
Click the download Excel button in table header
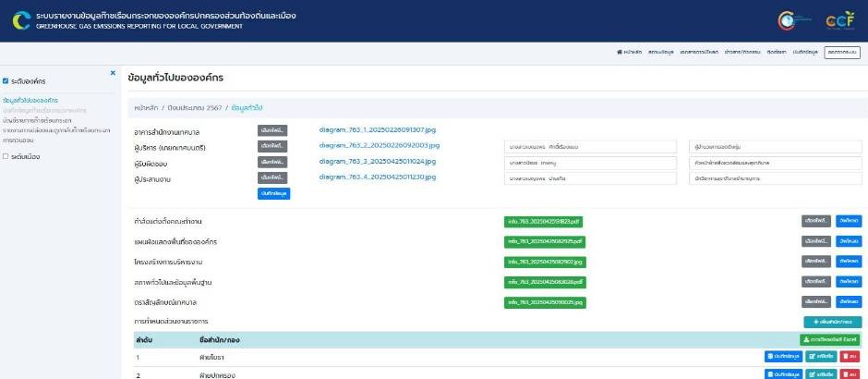click(829, 339)
